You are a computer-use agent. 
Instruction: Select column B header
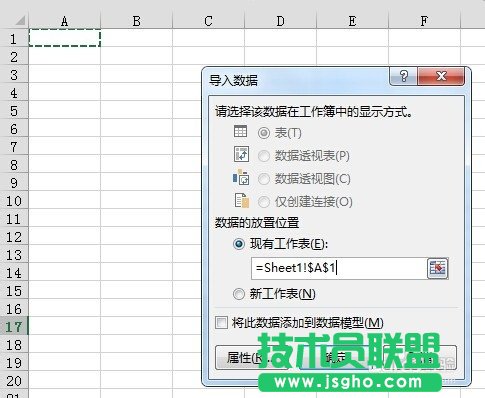[x=136, y=21]
